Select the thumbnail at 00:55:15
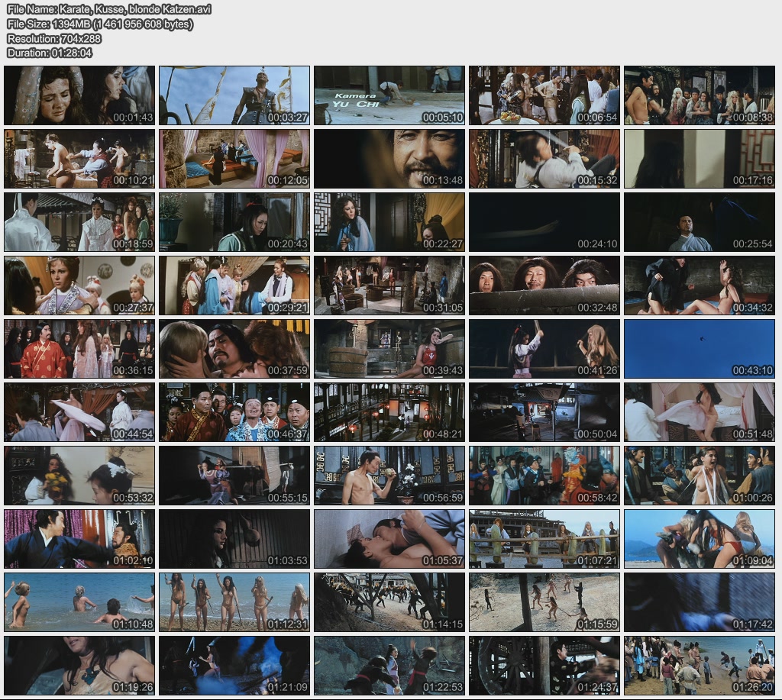 pyautogui.click(x=234, y=476)
